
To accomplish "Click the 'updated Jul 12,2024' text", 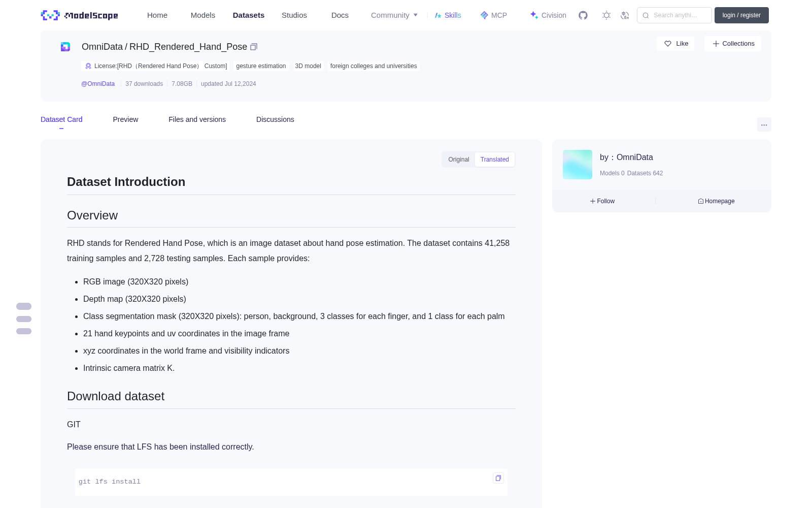I will pos(228,84).
